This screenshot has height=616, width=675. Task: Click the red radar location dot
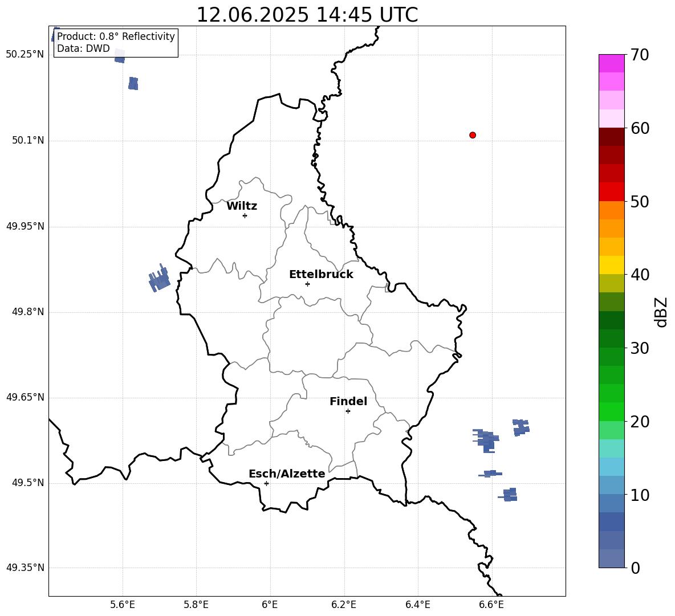click(473, 135)
